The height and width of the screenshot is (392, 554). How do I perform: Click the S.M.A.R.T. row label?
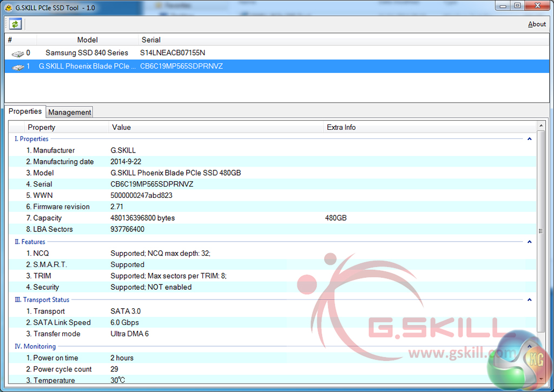pos(47,265)
